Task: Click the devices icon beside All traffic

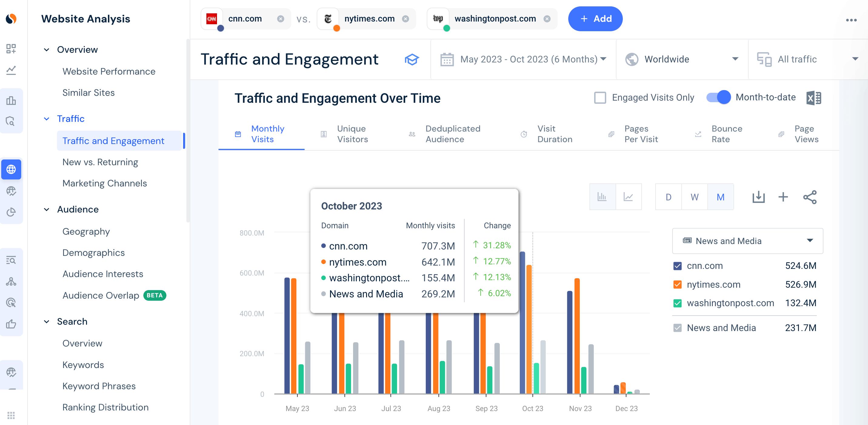Action: pyautogui.click(x=764, y=60)
